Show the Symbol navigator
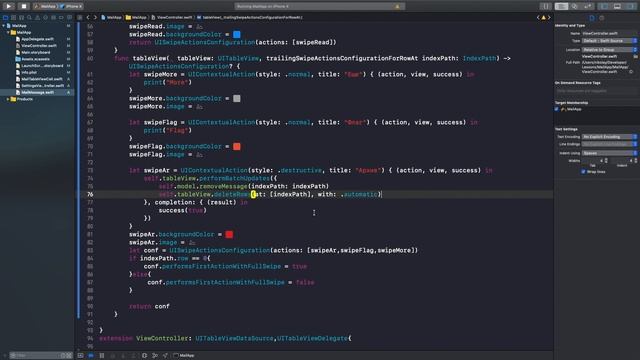Image resolution: width=640 pixels, height=360 pixels. click(21, 18)
